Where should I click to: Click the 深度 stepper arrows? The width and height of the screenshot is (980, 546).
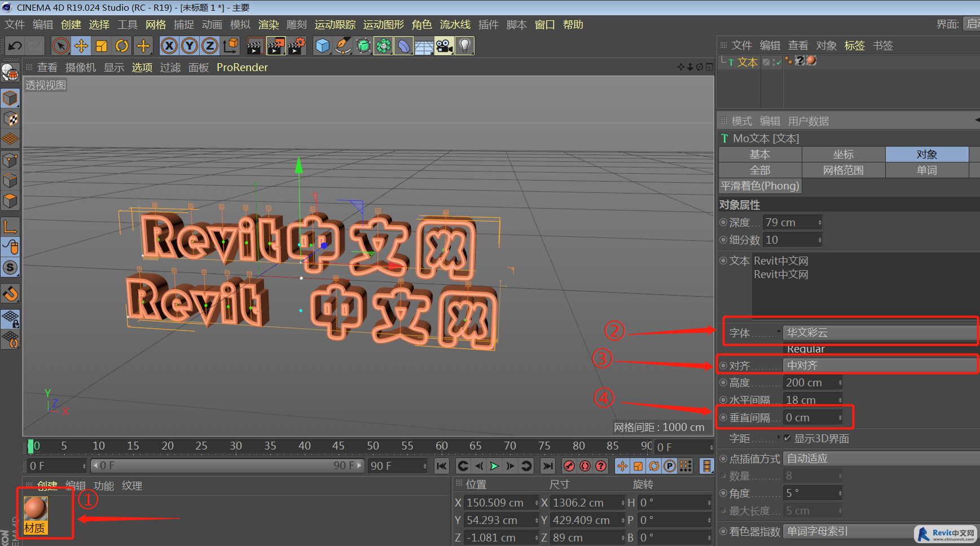click(x=820, y=222)
